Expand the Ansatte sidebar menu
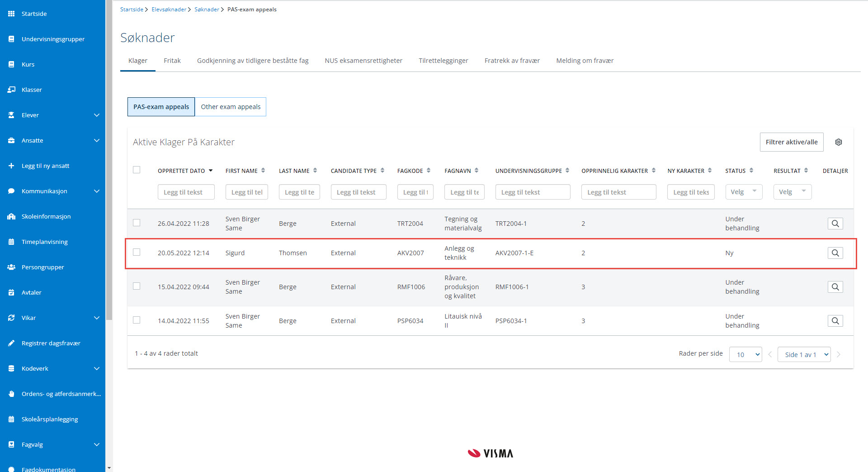 96,140
